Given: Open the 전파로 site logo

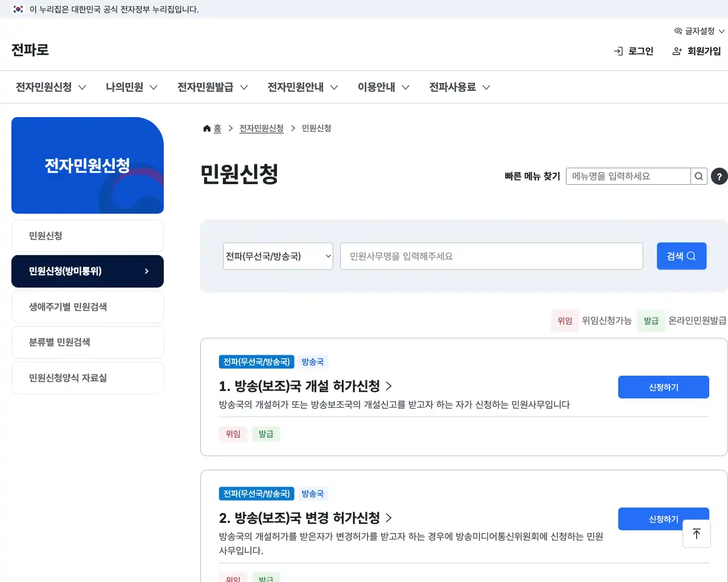Looking at the screenshot, I should pyautogui.click(x=30, y=50).
